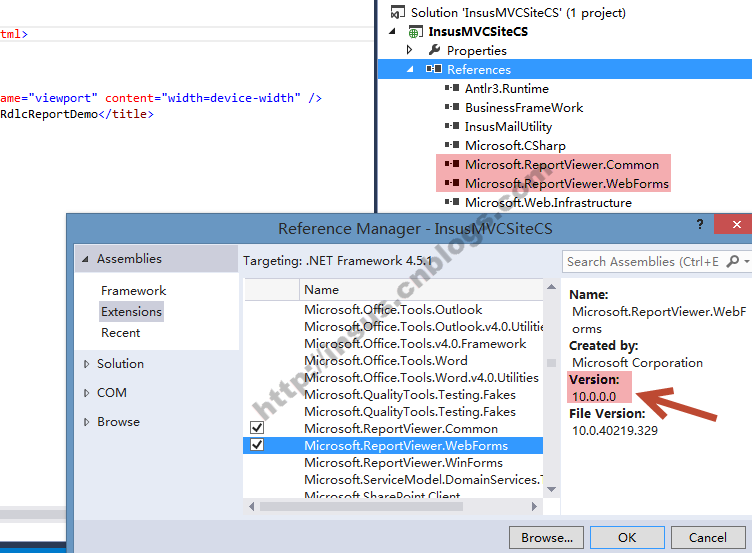Click the viewport meta tag line in editor

(x=161, y=98)
